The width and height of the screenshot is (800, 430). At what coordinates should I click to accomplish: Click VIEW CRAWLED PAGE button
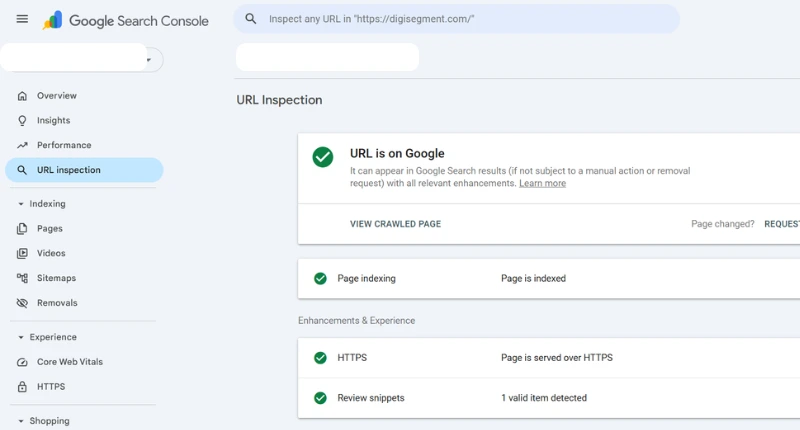click(x=395, y=224)
